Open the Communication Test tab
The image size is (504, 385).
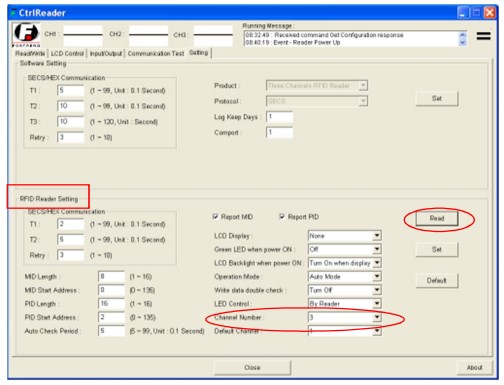156,53
